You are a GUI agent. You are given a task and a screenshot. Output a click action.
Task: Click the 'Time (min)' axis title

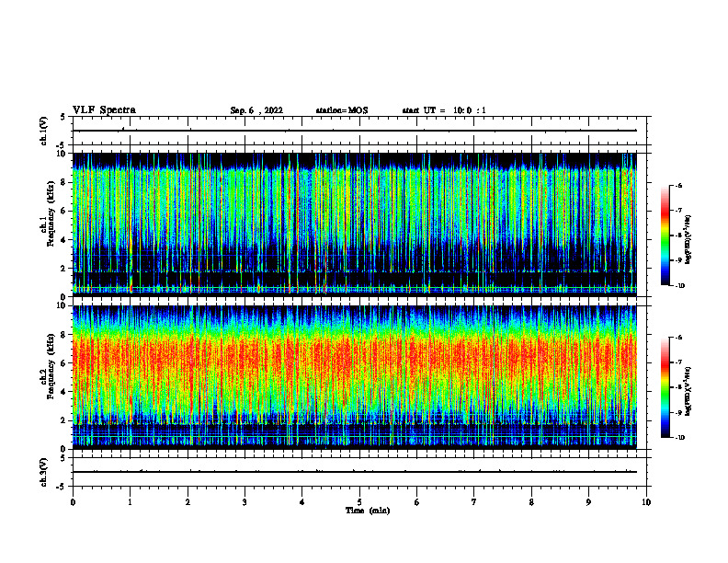tap(368, 511)
